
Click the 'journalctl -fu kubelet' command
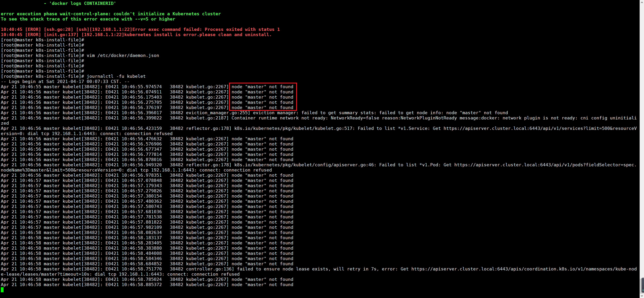point(116,76)
